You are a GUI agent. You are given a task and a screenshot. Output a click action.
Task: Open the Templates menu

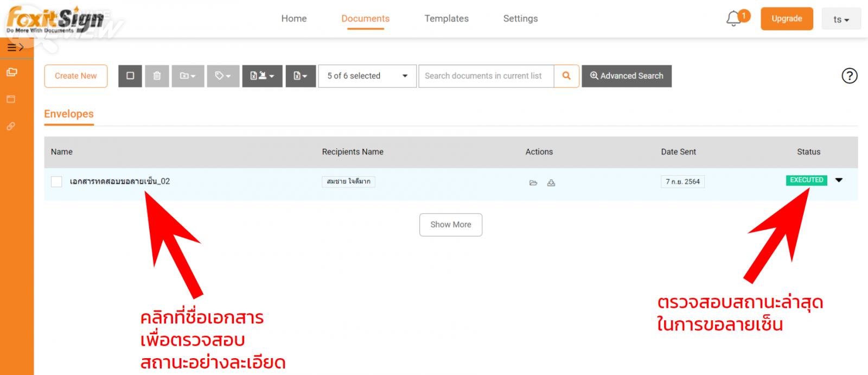[x=446, y=18]
